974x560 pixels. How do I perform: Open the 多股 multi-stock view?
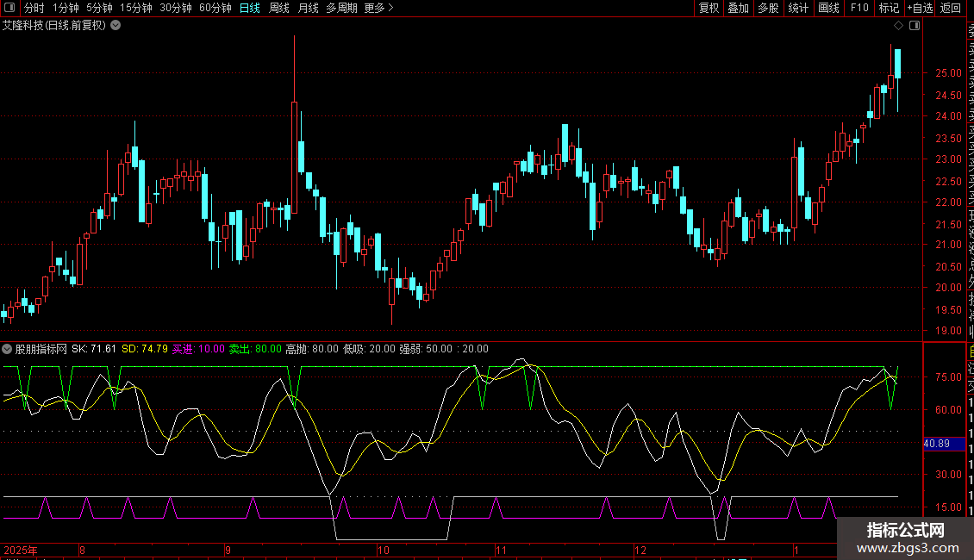coord(768,8)
